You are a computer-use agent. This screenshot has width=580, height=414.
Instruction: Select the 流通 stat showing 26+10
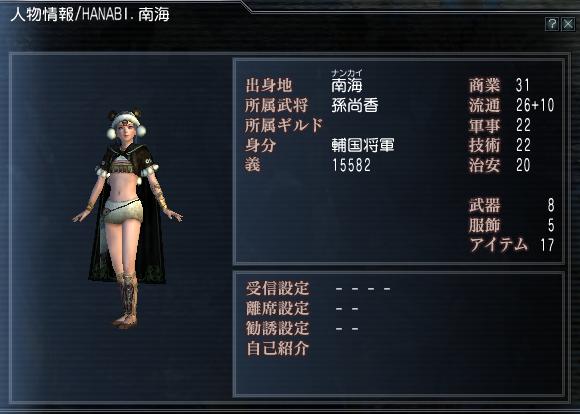click(512, 105)
